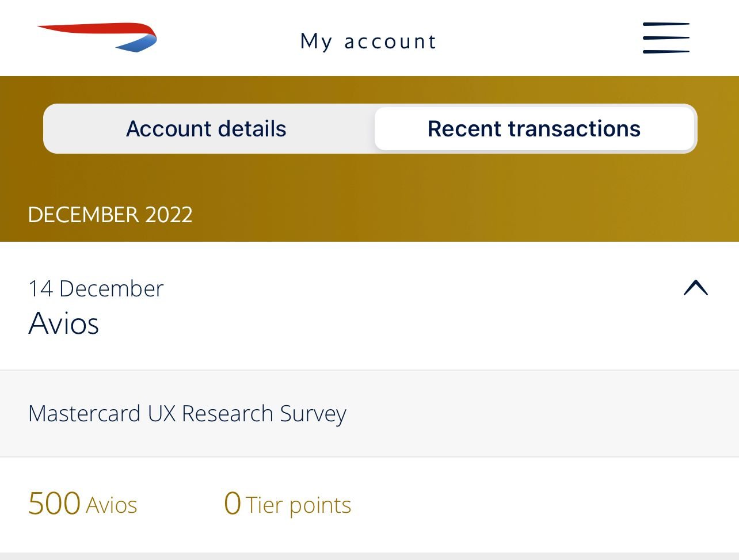The image size is (739, 560).
Task: Open the hamburger menu
Action: coord(666,38)
